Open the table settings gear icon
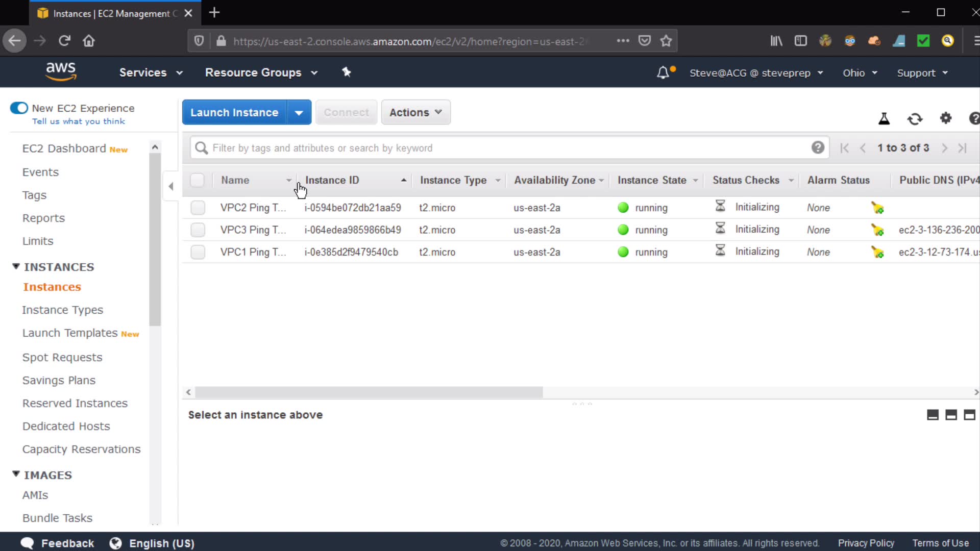Screen dimensions: 980x551 [945, 118]
